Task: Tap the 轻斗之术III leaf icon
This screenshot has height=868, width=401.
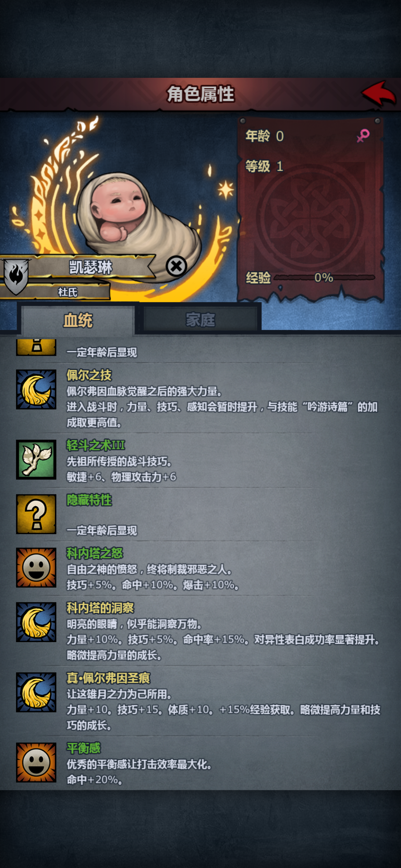Action: tap(36, 459)
